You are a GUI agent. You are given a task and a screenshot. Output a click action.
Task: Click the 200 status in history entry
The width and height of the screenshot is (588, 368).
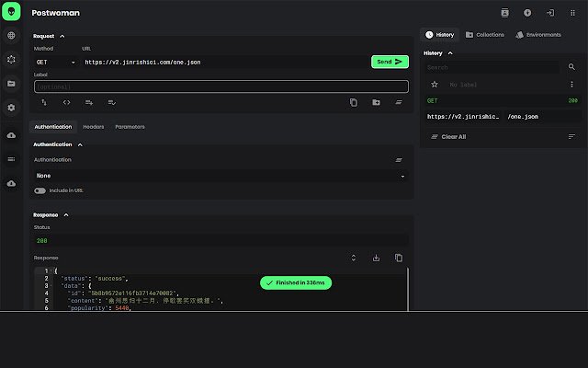573,100
